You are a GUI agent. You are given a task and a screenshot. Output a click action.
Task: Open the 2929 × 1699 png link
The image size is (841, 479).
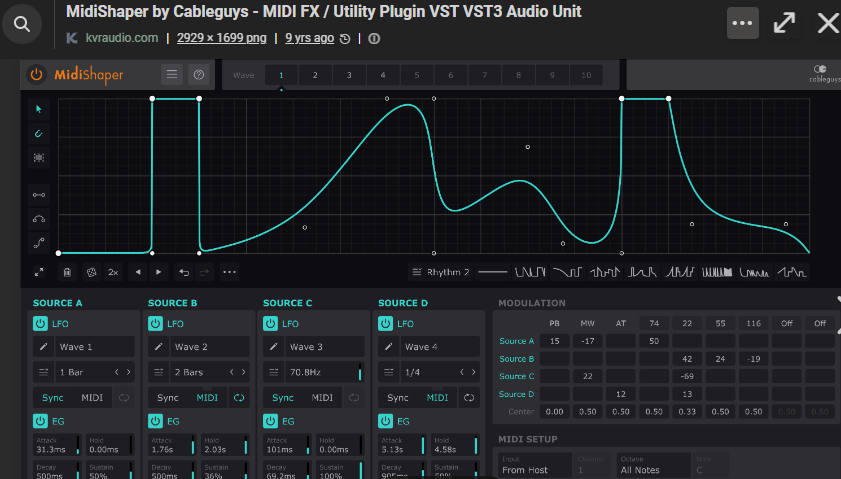coord(222,38)
